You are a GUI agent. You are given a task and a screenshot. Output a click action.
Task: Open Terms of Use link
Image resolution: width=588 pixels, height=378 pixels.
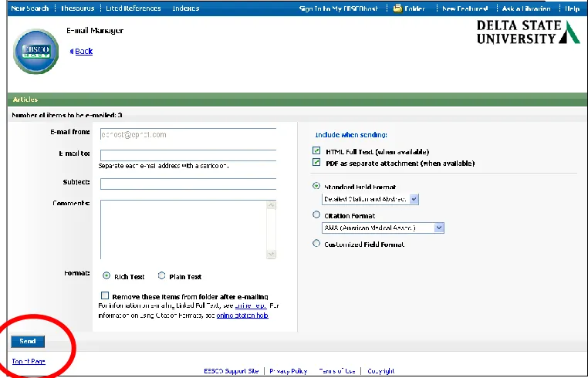coord(337,371)
